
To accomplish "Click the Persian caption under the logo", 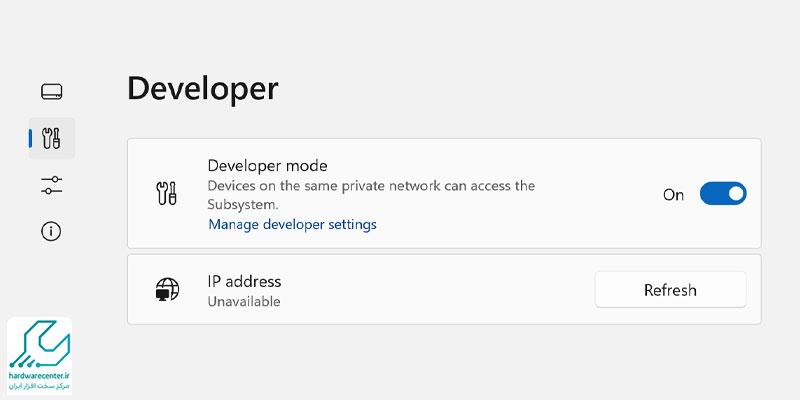I will [40, 386].
